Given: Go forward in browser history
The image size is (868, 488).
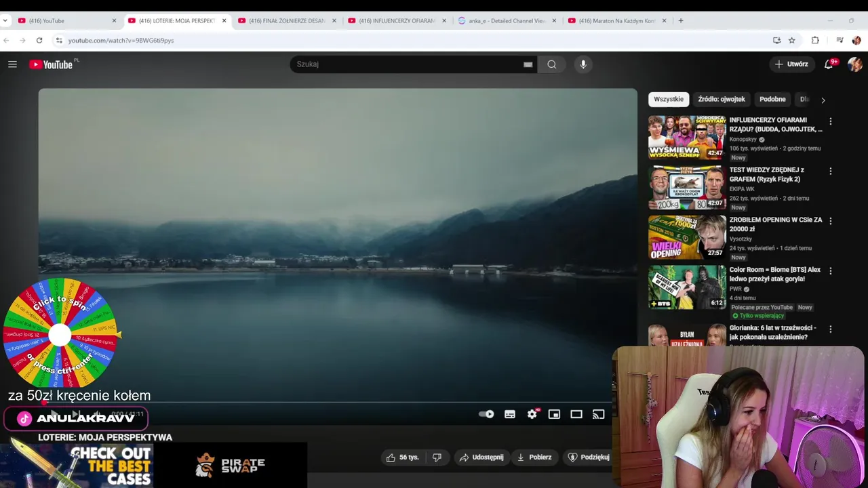Looking at the screenshot, I should [x=22, y=40].
